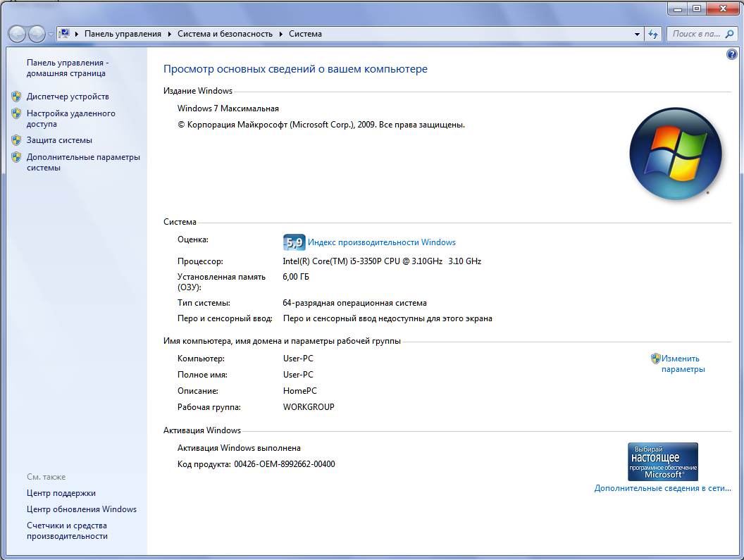
Task: Open Настройка удаленного доступа
Action: [71, 118]
